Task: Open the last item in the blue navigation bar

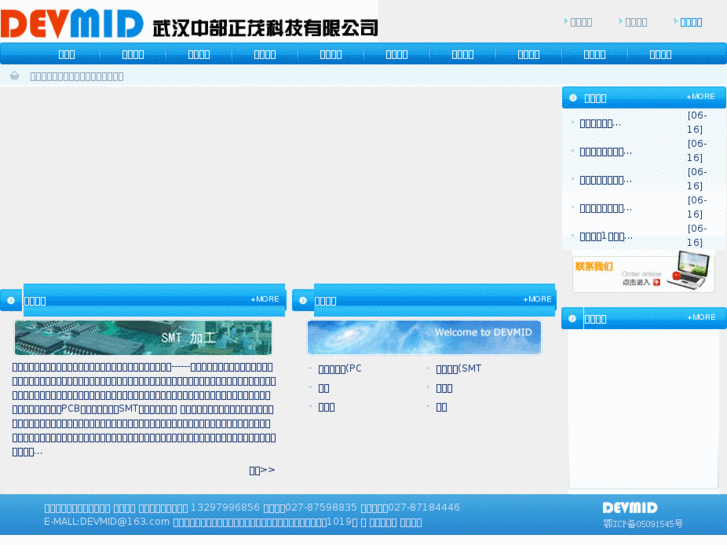Action: 661,54
